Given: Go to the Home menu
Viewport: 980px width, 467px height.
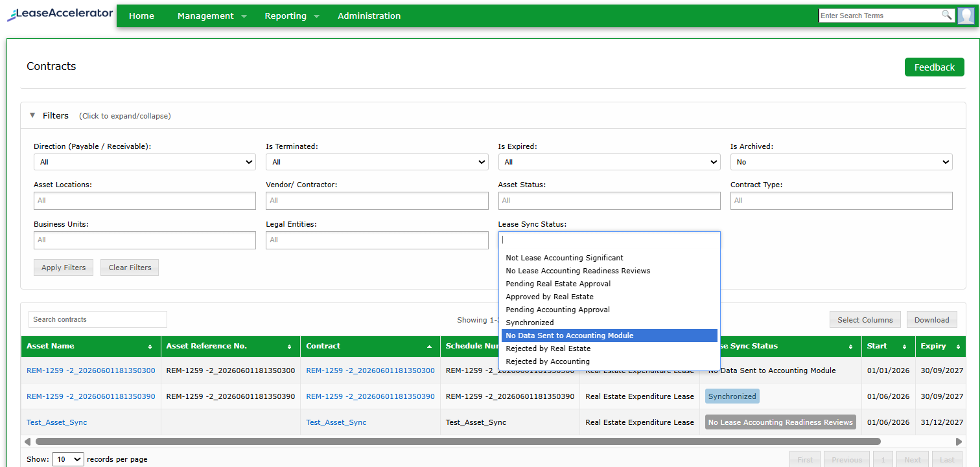Looking at the screenshot, I should coord(141,16).
